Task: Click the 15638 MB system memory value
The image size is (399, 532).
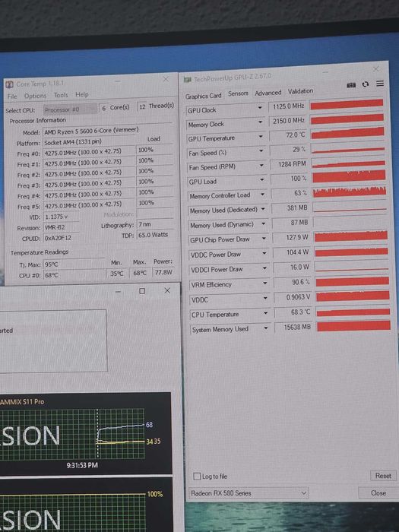Action: (293, 328)
